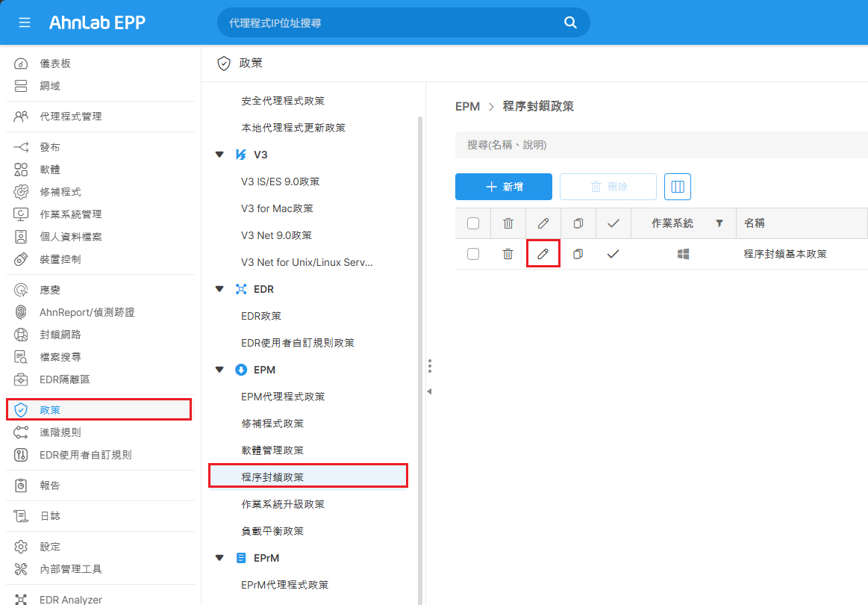Collapse the policy tree panel with arrow
868x605 pixels.
tap(429, 391)
